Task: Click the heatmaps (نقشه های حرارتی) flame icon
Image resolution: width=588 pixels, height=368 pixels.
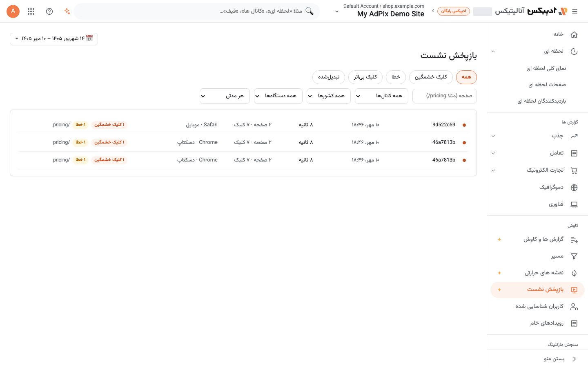Action: point(574,273)
